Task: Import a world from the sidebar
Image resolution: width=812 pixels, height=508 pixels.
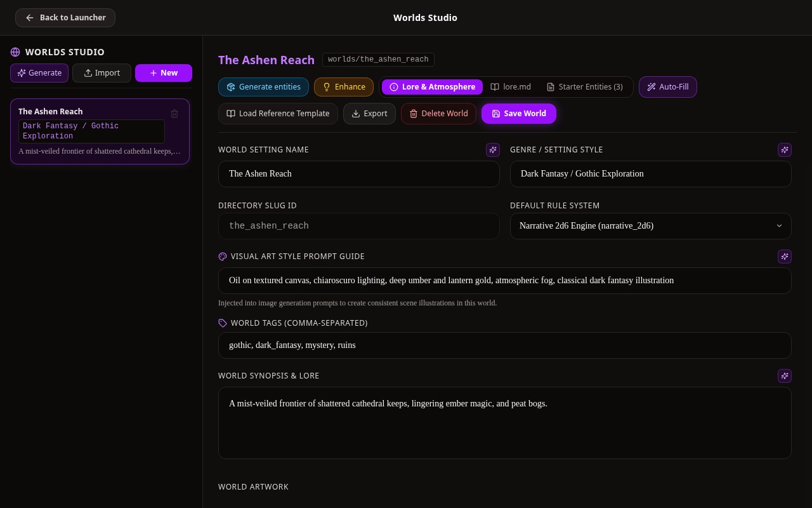Action: coord(101,73)
